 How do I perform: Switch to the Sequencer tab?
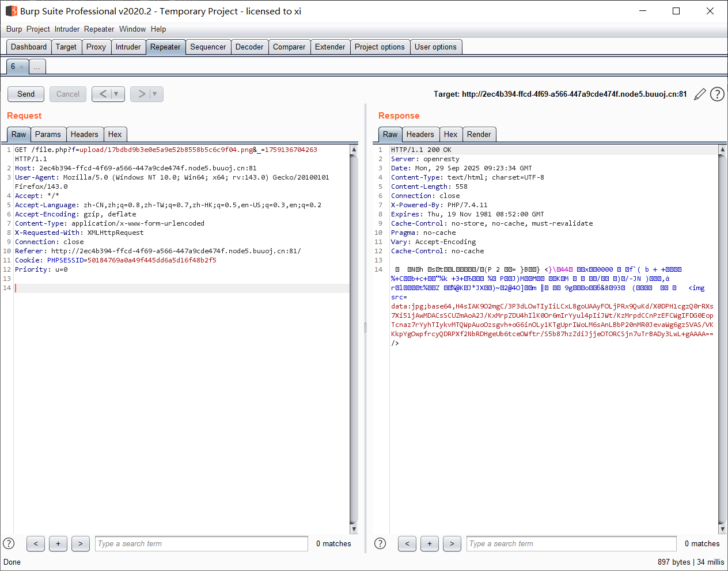click(208, 47)
